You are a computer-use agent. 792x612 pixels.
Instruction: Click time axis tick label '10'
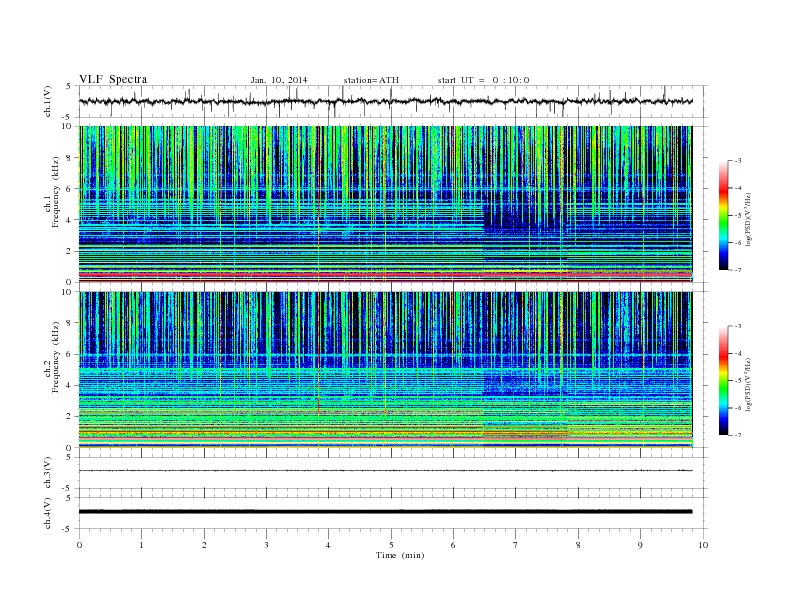703,545
